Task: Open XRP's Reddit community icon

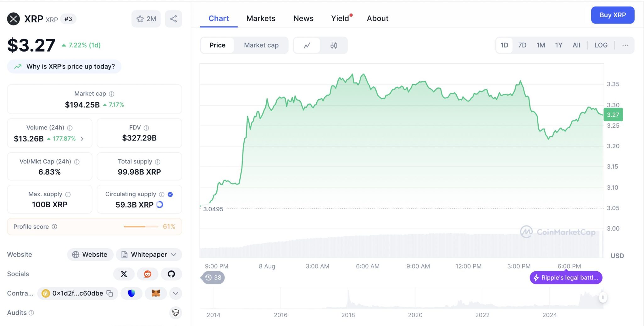Action: pyautogui.click(x=147, y=274)
